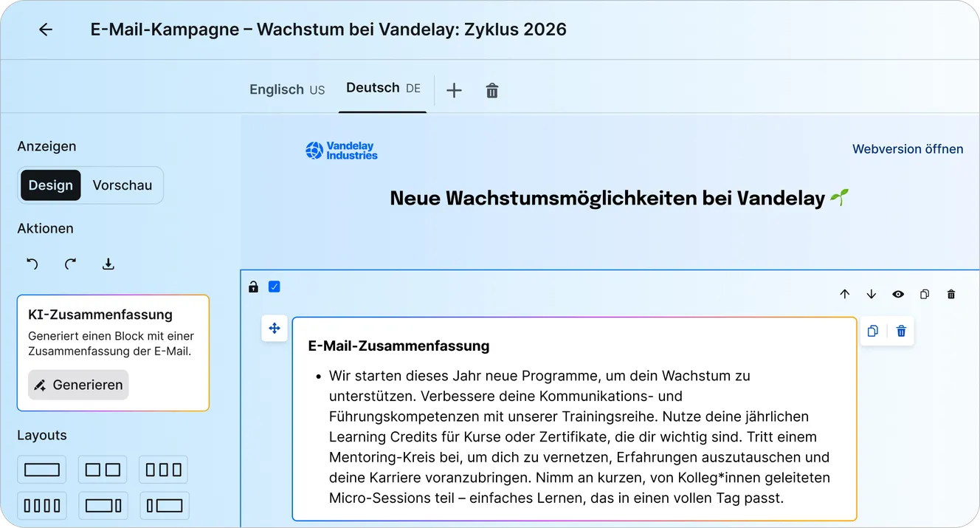
Task: Move block up with the up arrow
Action: click(845, 294)
